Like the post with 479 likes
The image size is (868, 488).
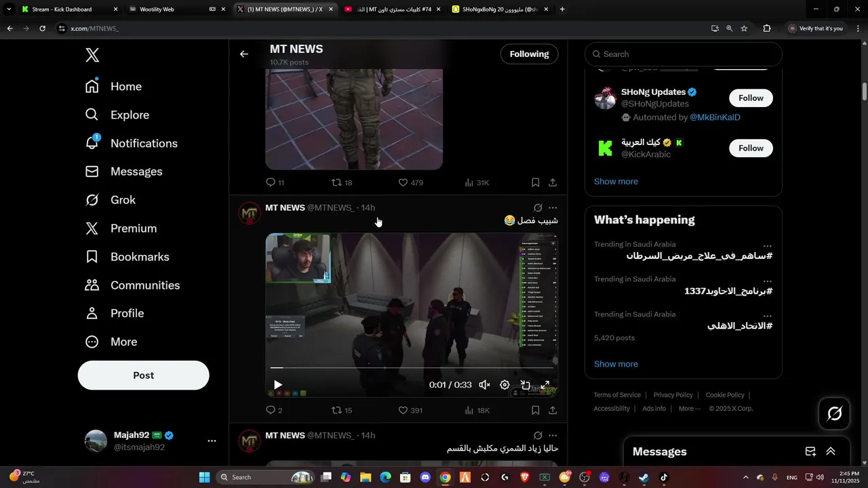(410, 182)
